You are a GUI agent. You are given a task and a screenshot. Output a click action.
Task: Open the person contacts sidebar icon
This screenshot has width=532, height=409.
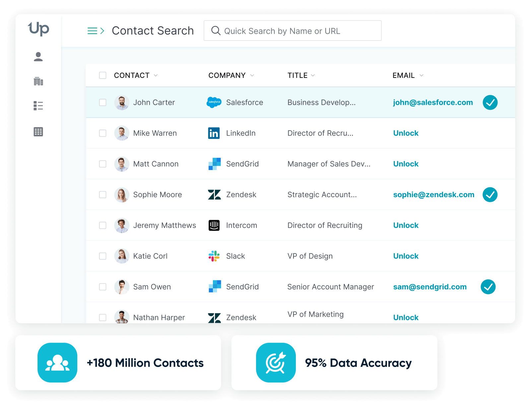38,57
